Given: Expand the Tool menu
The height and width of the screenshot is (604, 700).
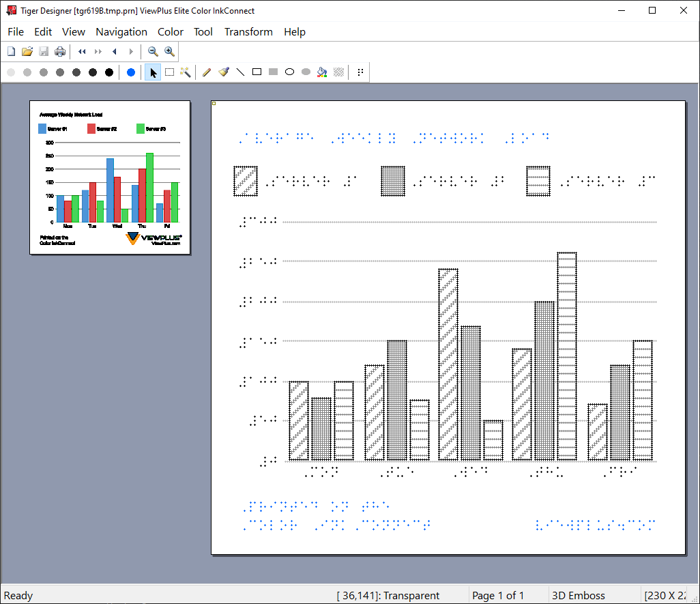Looking at the screenshot, I should 203,32.
